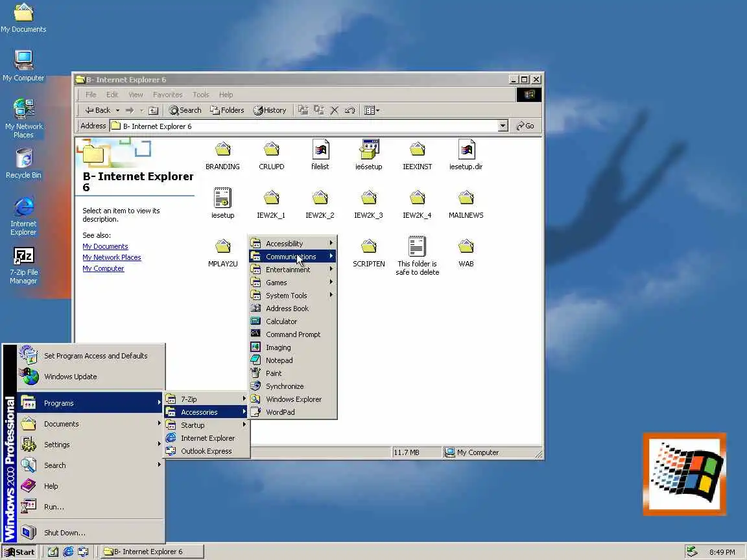
Task: Expand the Entertainment submenu
Action: (x=292, y=270)
